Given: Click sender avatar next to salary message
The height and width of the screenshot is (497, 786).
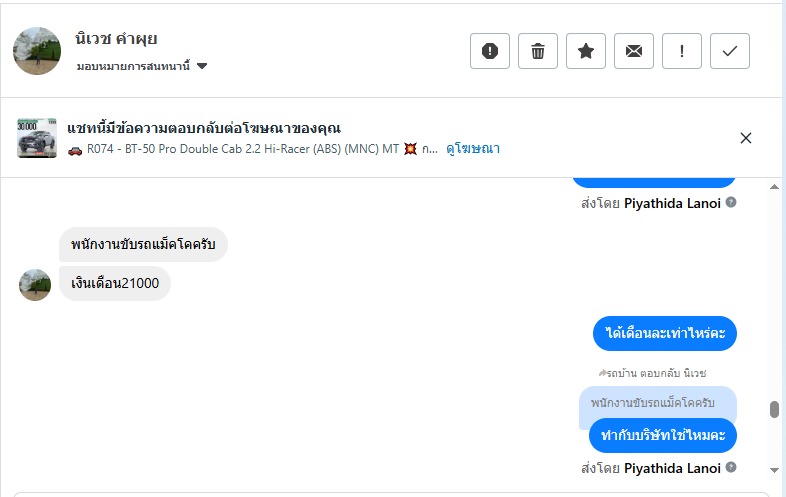Looking at the screenshot, I should coord(35,284).
